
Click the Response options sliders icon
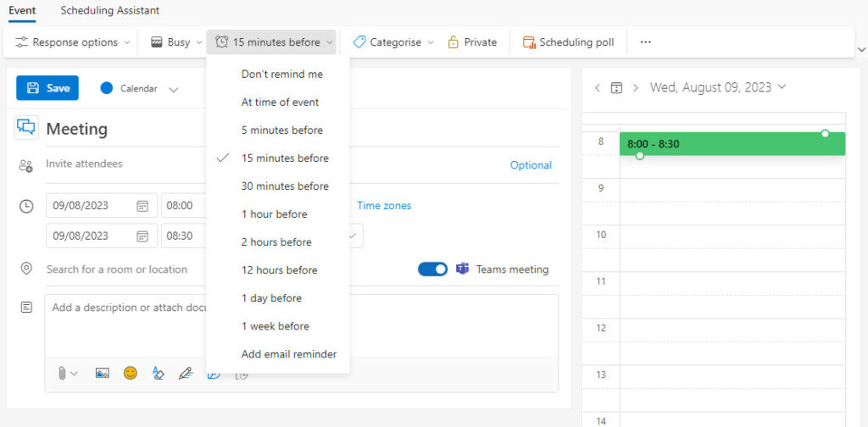click(21, 42)
